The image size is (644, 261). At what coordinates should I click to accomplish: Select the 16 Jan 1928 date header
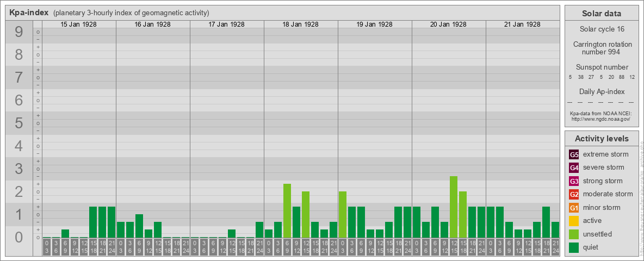pyautogui.click(x=153, y=24)
